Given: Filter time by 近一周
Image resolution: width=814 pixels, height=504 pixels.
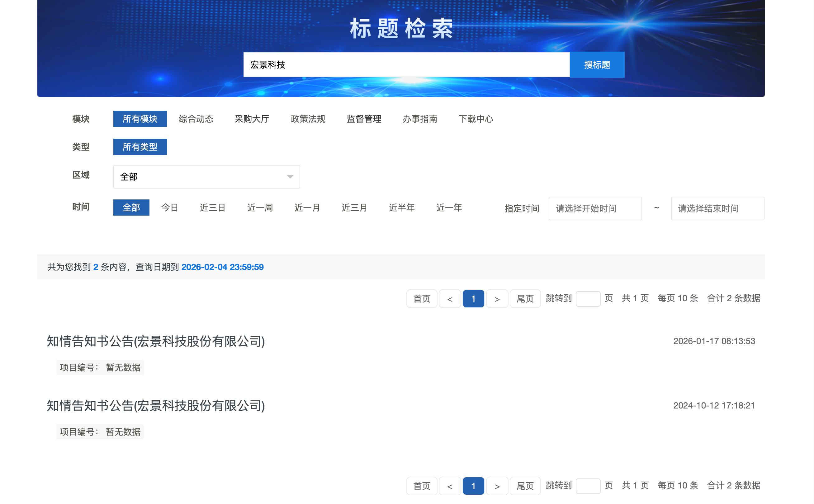Looking at the screenshot, I should click(x=260, y=208).
